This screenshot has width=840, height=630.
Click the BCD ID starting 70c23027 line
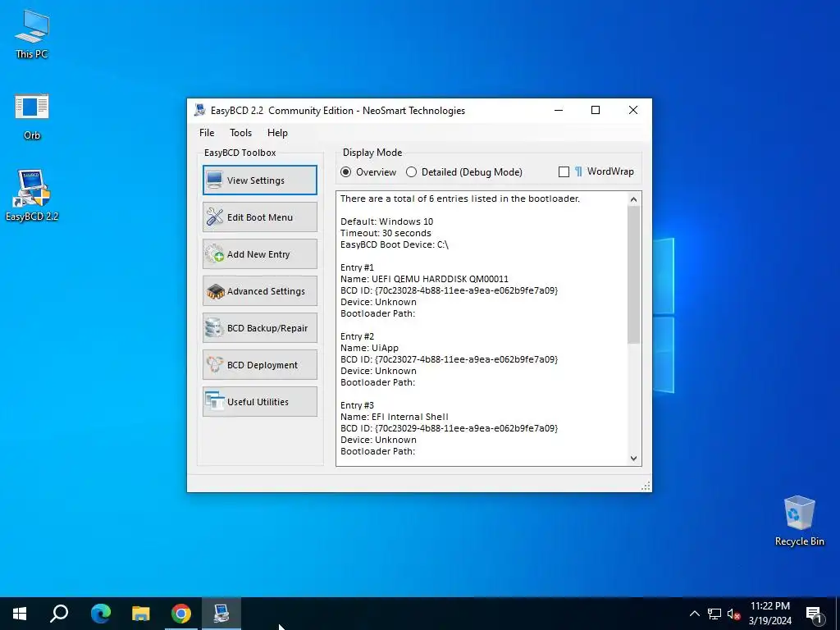point(449,359)
